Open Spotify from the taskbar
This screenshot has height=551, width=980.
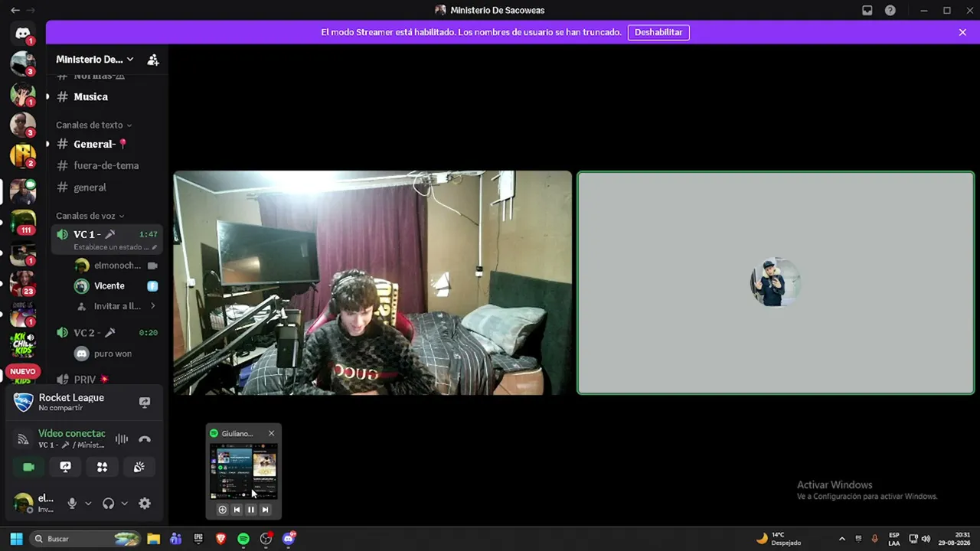(243, 539)
